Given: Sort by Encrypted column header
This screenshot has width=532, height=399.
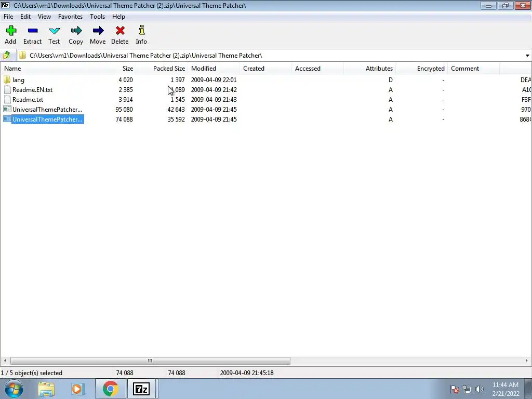Looking at the screenshot, I should pos(421,68).
